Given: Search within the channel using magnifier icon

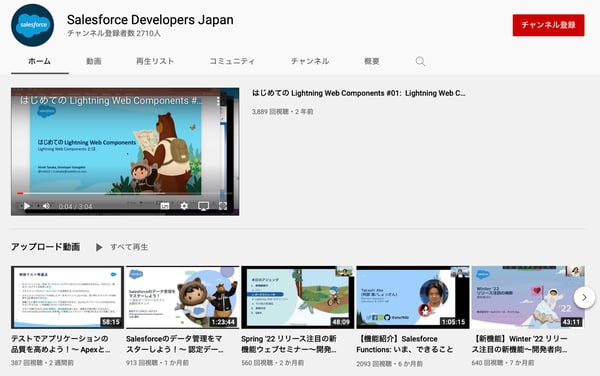Looking at the screenshot, I should click(x=420, y=61).
